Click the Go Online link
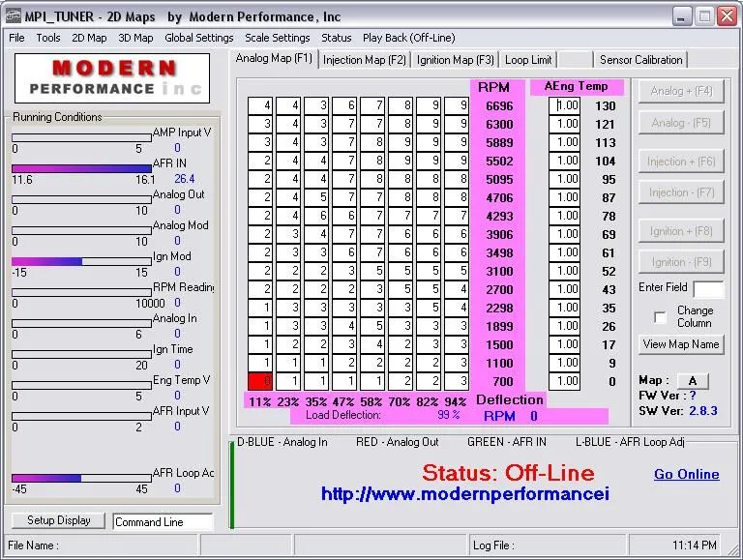The width and height of the screenshot is (743, 560). [x=687, y=474]
